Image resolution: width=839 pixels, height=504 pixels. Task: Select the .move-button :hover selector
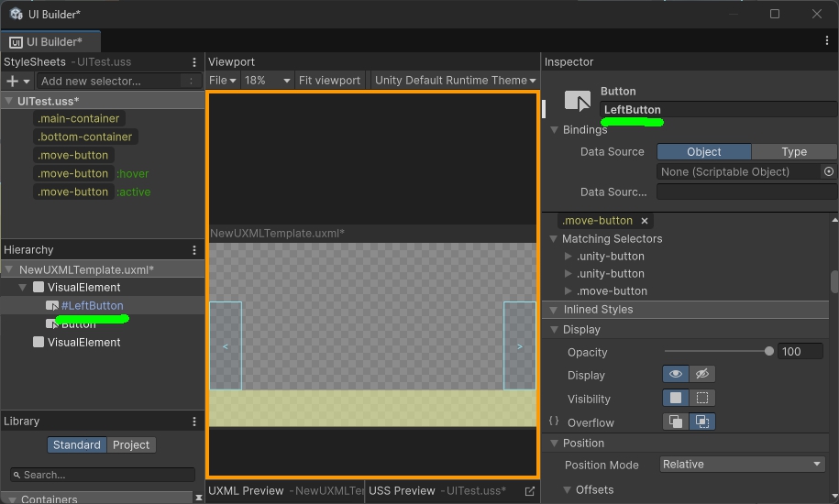(92, 174)
